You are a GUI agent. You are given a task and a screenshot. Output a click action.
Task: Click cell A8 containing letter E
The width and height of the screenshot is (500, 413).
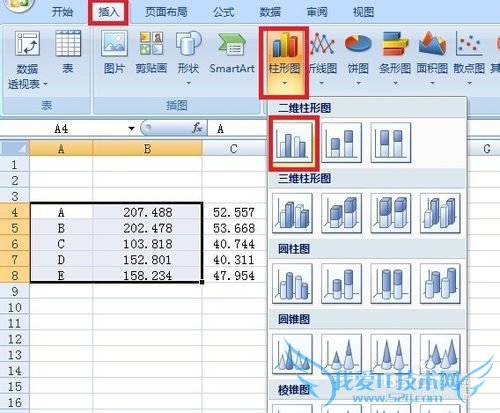click(61, 276)
